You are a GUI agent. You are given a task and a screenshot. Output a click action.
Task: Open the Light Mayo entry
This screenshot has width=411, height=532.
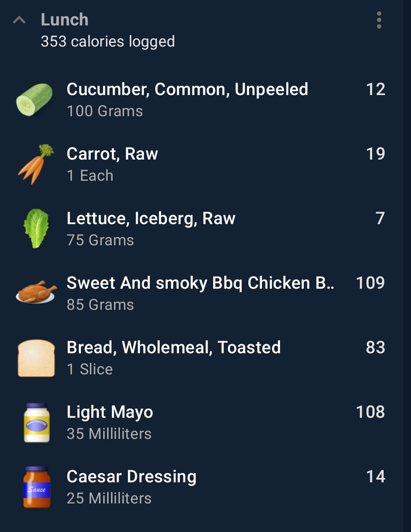click(x=201, y=422)
